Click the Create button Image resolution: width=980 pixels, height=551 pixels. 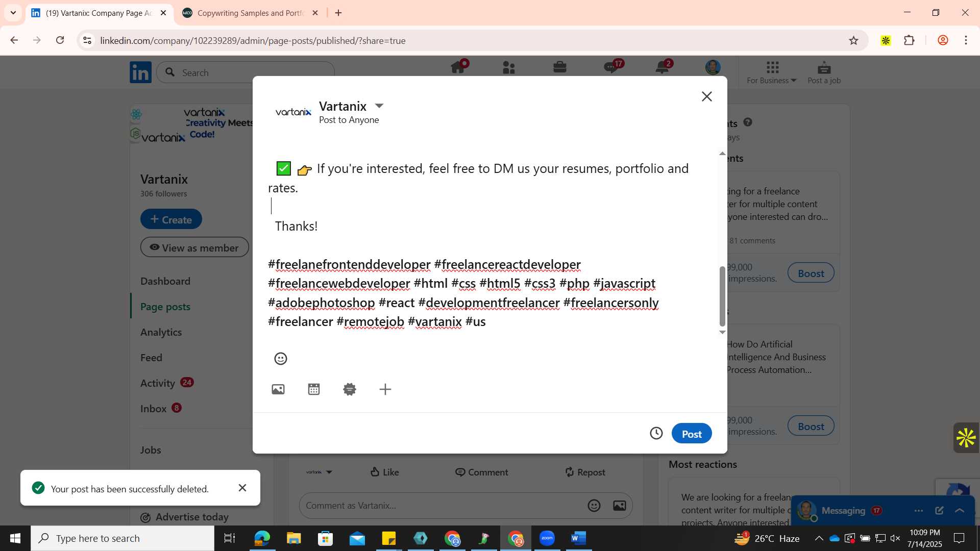coord(171,219)
